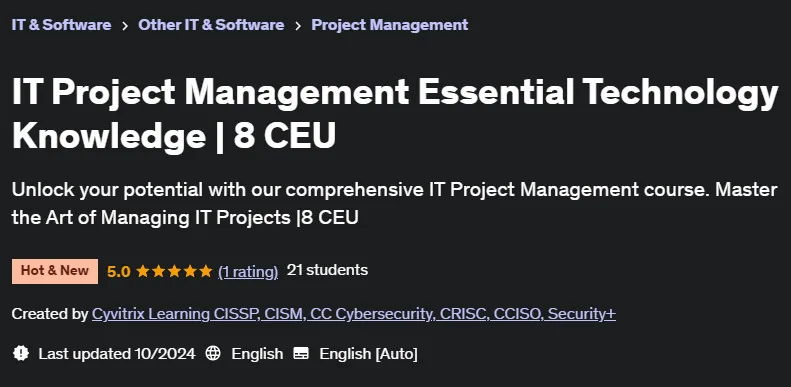Click the Hot & New badge
The image size is (791, 387).
(x=55, y=271)
